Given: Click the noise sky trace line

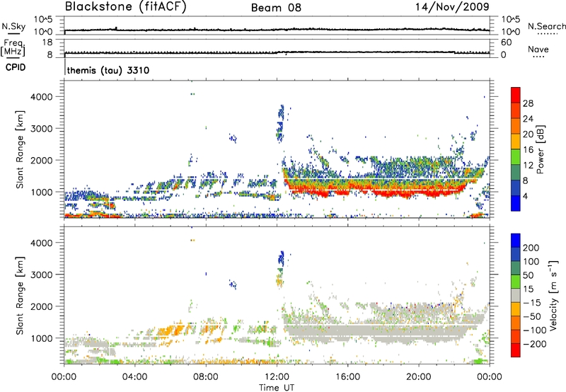Looking at the screenshot, I should point(277,30).
